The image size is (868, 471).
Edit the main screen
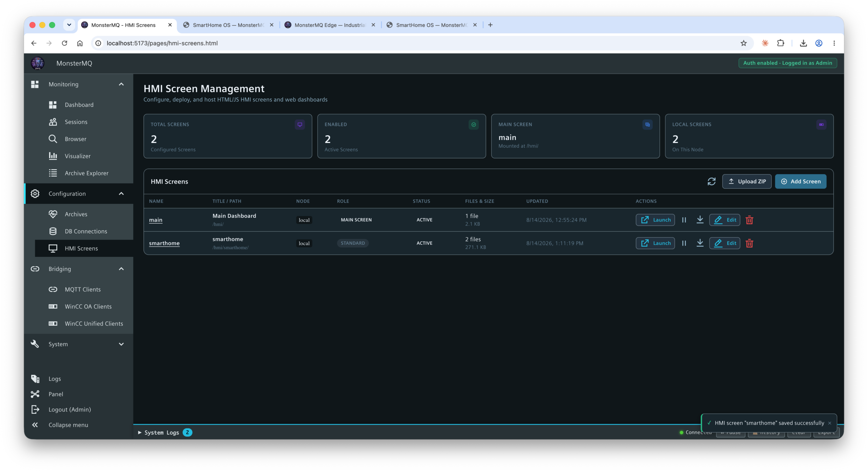tap(725, 220)
